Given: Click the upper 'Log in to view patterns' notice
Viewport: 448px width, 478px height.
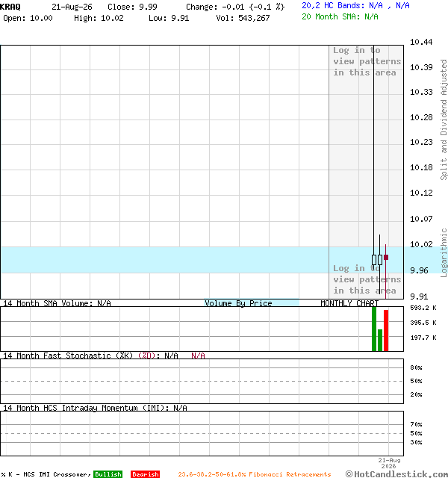Looking at the screenshot, I should [x=367, y=61].
